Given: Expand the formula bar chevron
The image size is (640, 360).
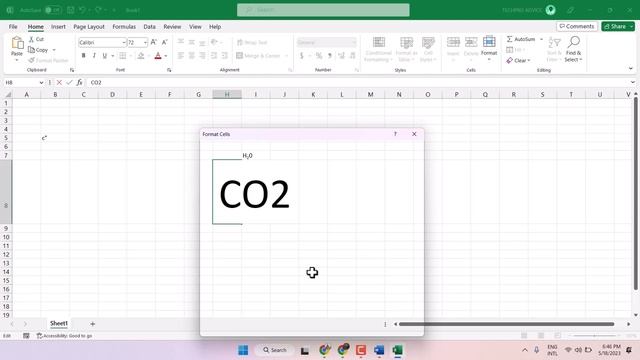Looking at the screenshot, I should click(x=632, y=82).
